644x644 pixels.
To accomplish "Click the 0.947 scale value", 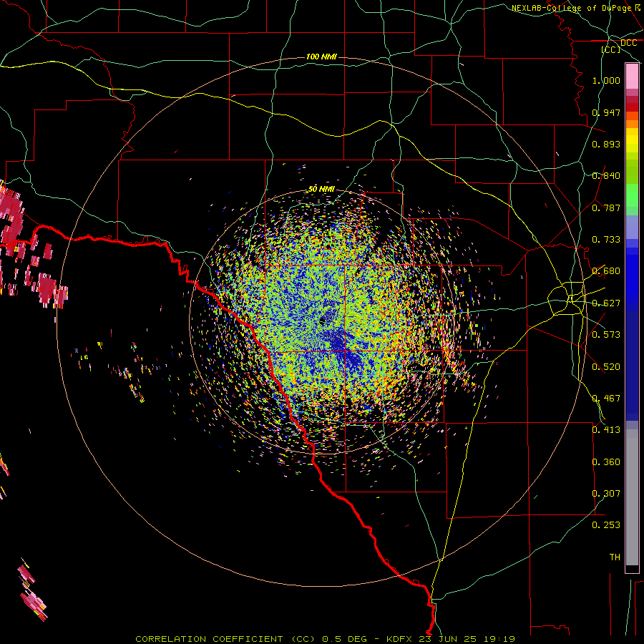I will click(x=606, y=112).
